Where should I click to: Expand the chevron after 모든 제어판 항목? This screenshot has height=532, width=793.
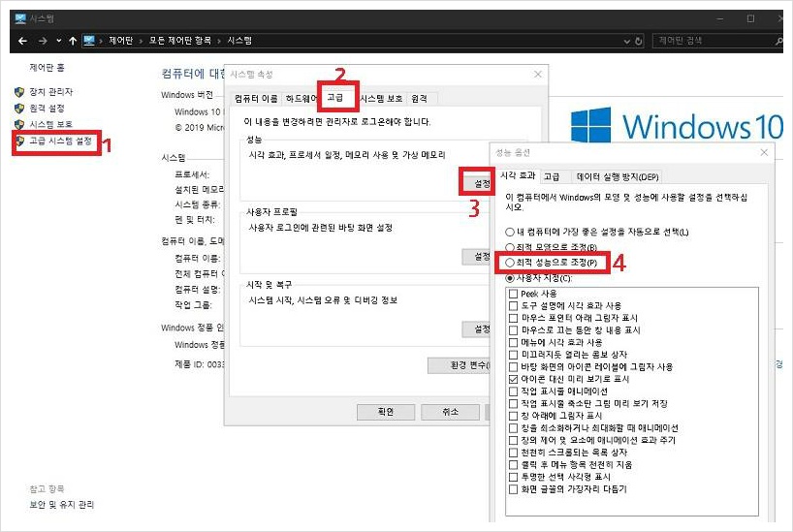[x=219, y=41]
